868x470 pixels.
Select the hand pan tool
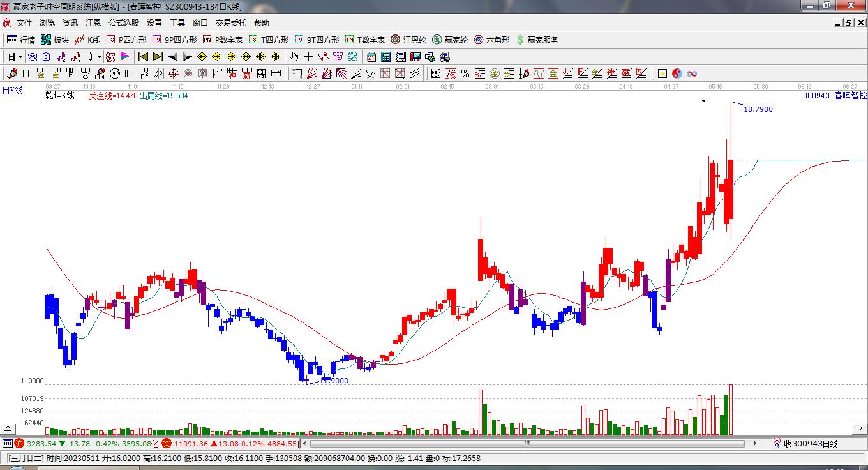294,57
